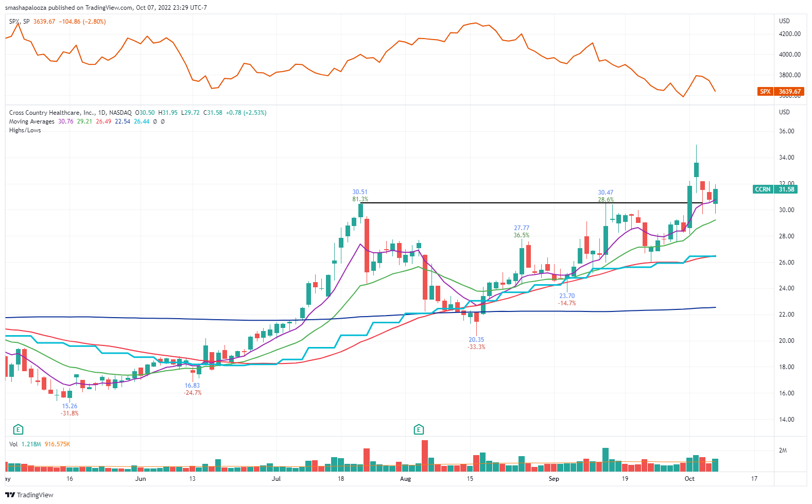Click the 4200.00 SPX axis label
This screenshot has height=504, width=812.
[x=790, y=34]
